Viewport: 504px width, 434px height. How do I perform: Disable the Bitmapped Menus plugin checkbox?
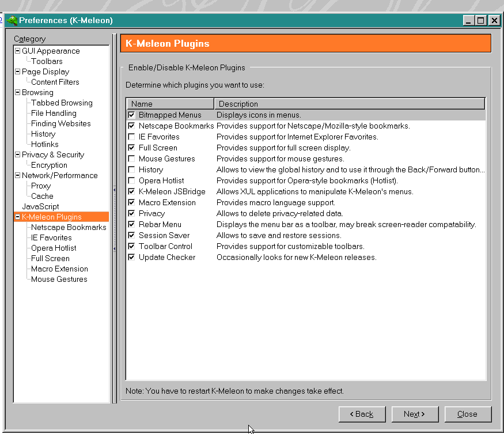tap(132, 115)
